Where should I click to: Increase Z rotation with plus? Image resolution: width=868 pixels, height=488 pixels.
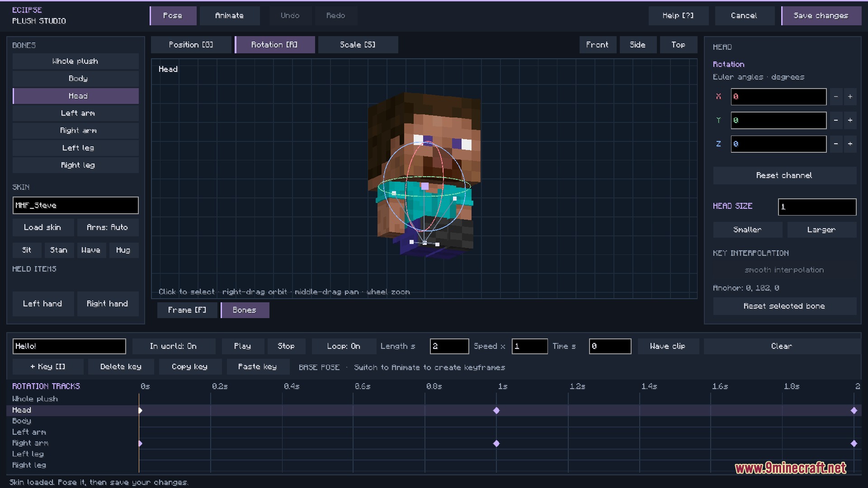[850, 144]
